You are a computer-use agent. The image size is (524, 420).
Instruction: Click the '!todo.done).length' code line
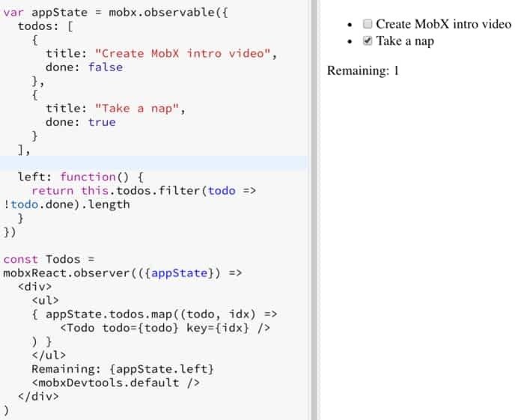tap(67, 204)
